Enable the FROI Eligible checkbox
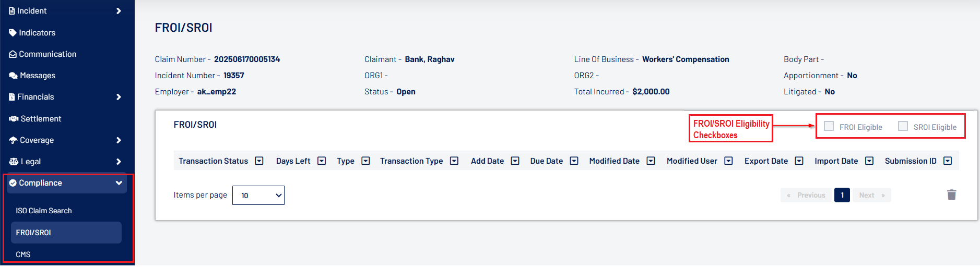980x268 pixels. pyautogui.click(x=829, y=126)
